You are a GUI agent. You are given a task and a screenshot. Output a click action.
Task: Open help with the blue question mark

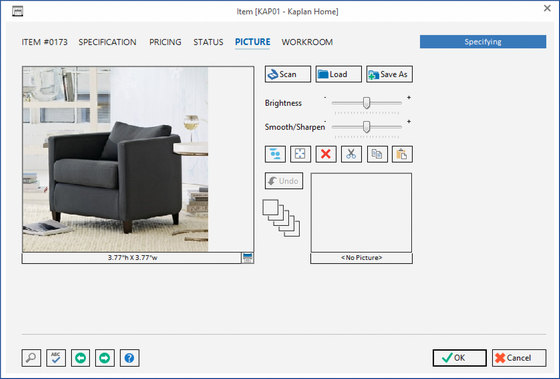pyautogui.click(x=129, y=358)
